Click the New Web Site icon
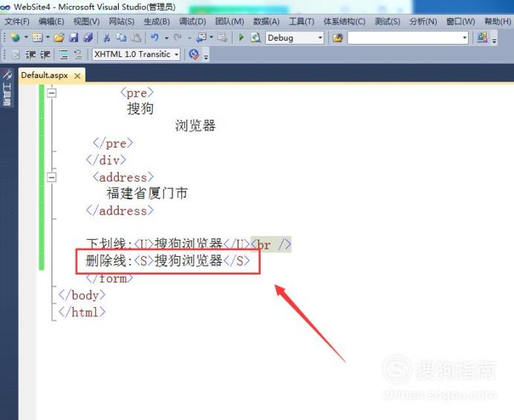Screen dimensions: 514x420 15,38
